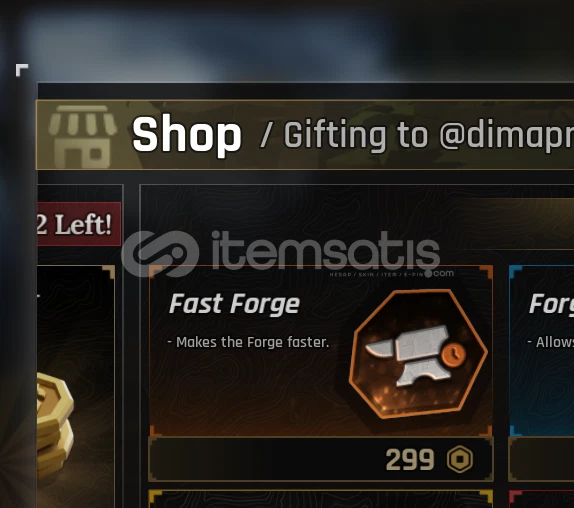Open the red-cornered card at bottom right
The width and height of the screenshot is (574, 508).
(541, 499)
